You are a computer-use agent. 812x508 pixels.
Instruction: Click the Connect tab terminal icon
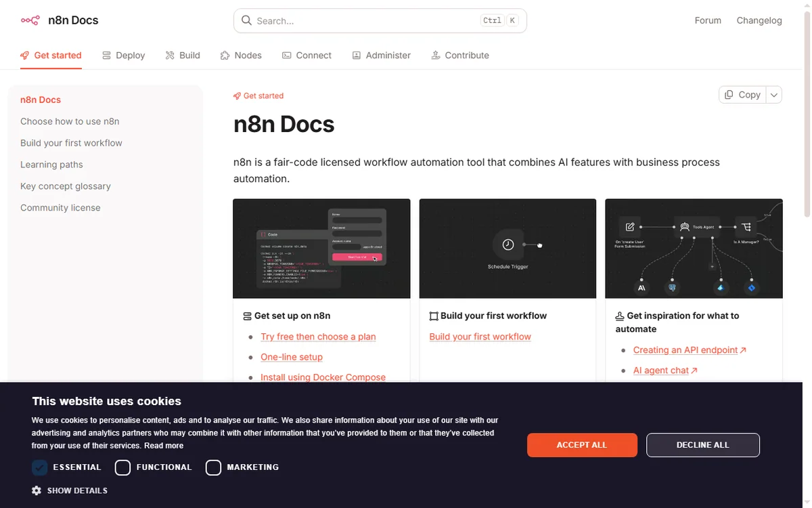pos(287,56)
